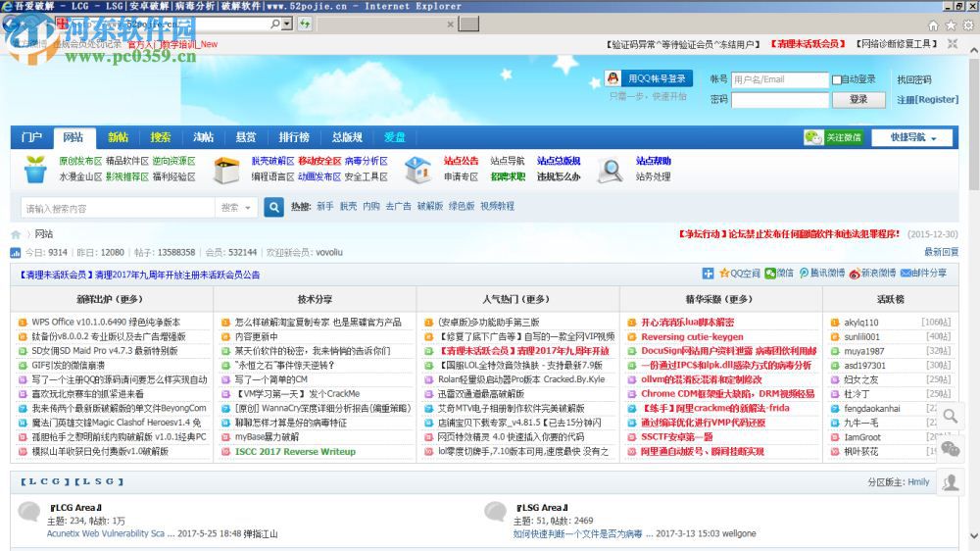Click the magnifier site-help icon

610,170
